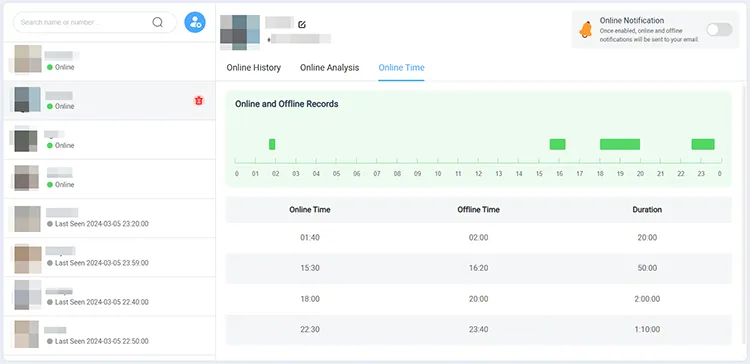
Task: Click the search name or number field
Action: pyautogui.click(x=95, y=22)
